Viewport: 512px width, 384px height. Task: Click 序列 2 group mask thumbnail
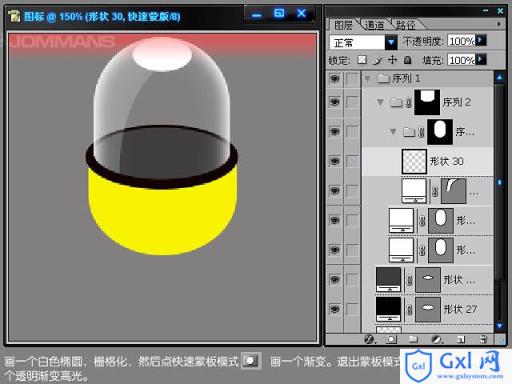[x=427, y=102]
